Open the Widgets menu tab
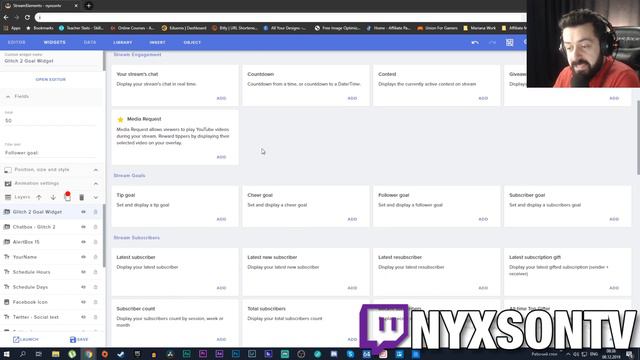Screen dimensions: 640x360 pyautogui.click(x=55, y=42)
